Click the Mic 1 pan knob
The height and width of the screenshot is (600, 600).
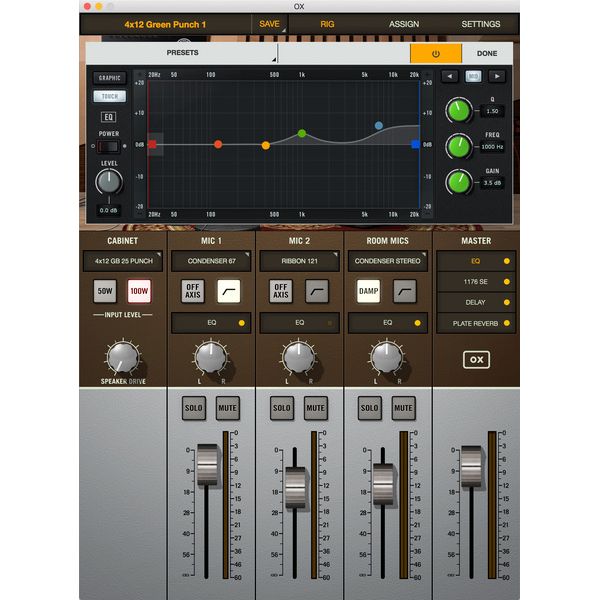(211, 357)
